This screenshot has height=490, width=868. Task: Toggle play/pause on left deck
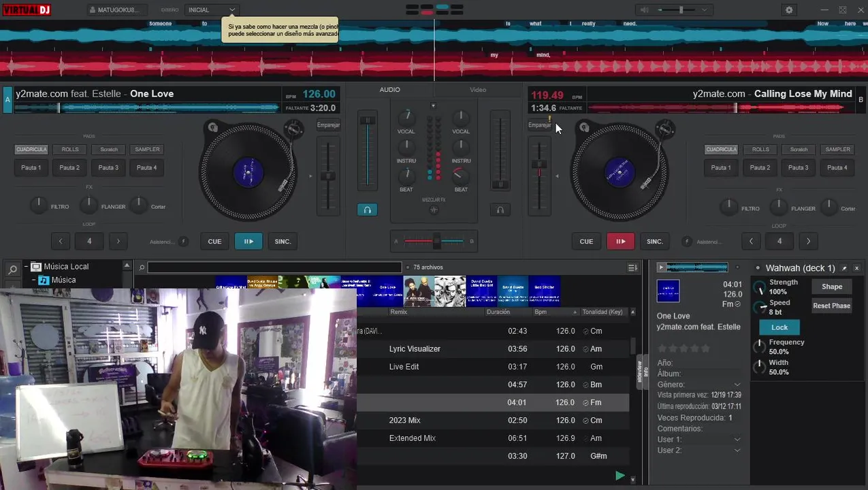tap(248, 241)
